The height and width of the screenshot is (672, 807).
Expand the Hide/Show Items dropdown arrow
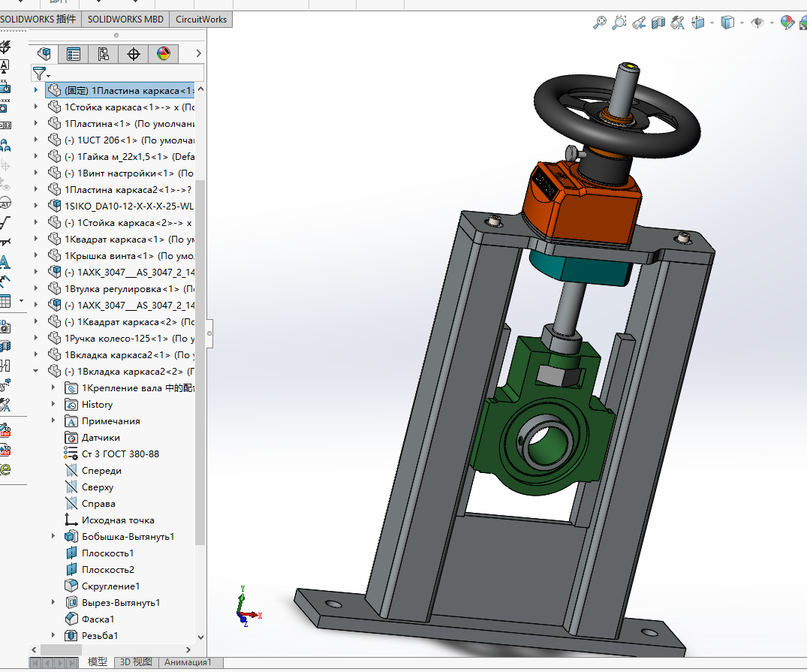772,23
